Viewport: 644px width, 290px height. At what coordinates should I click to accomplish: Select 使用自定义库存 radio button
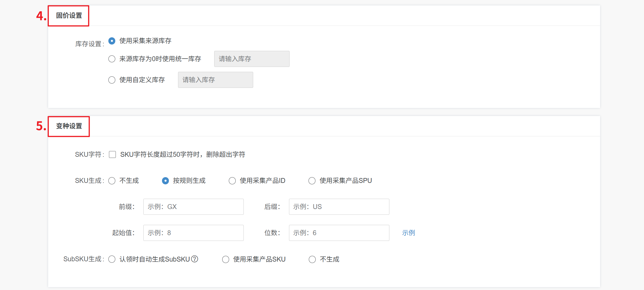click(112, 80)
